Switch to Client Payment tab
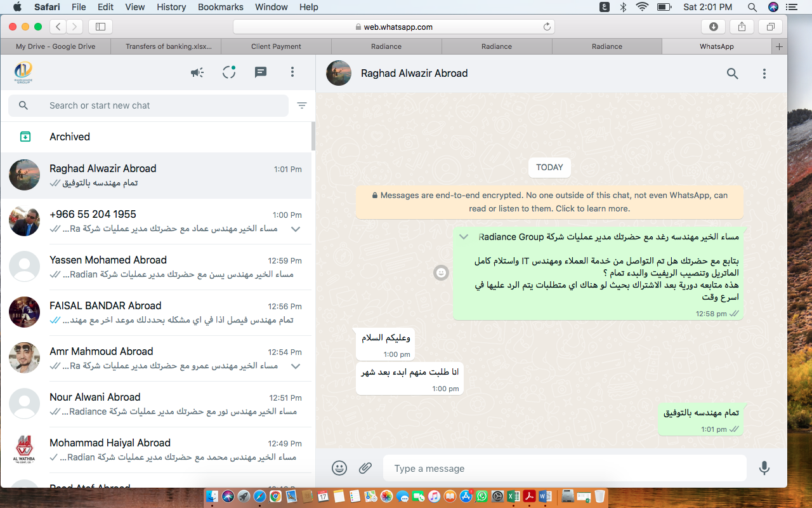This screenshot has width=812, height=508. (x=276, y=46)
